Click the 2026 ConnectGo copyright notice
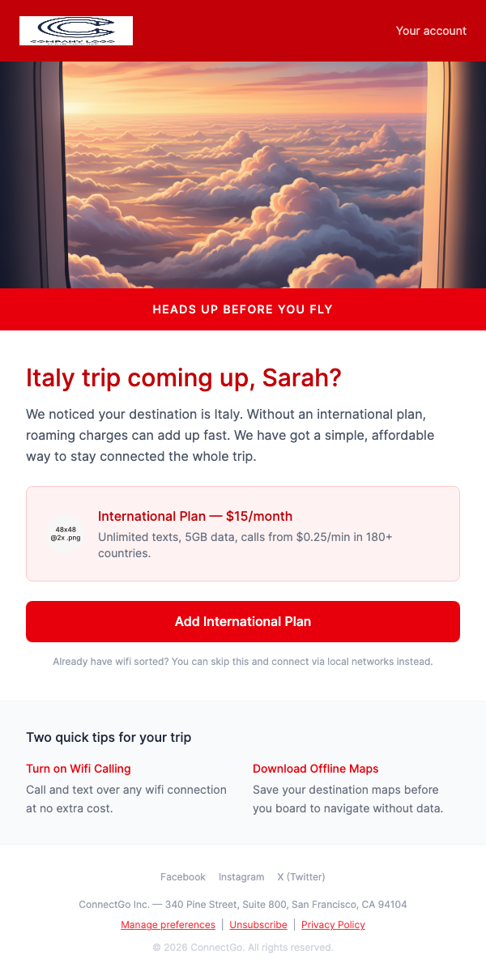This screenshot has height=980, width=486. [x=243, y=947]
